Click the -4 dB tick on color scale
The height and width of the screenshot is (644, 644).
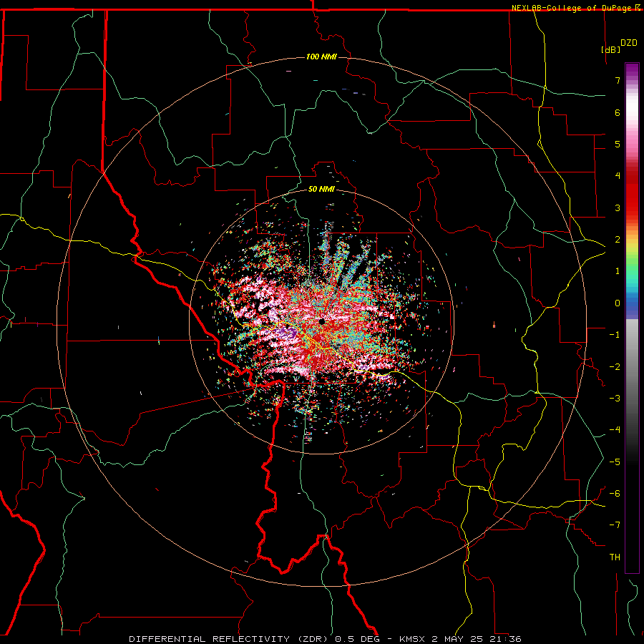pos(615,430)
